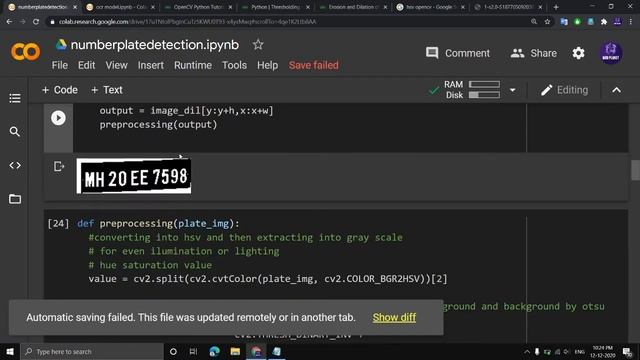
Task: Open Chrome menu three dots
Action: click(x=631, y=22)
